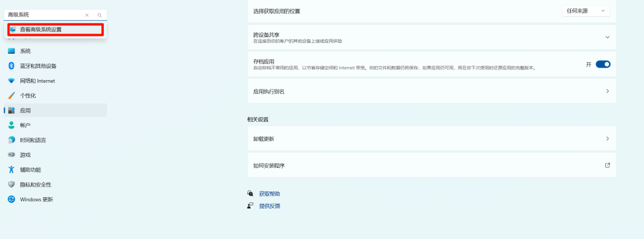Open the 任何来源 dropdown
Screen dimensions: 644x239
coord(586,11)
